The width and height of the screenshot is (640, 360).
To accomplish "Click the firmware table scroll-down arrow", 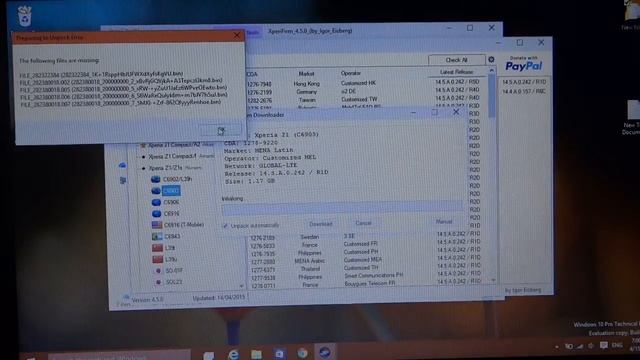I will (x=493, y=280).
